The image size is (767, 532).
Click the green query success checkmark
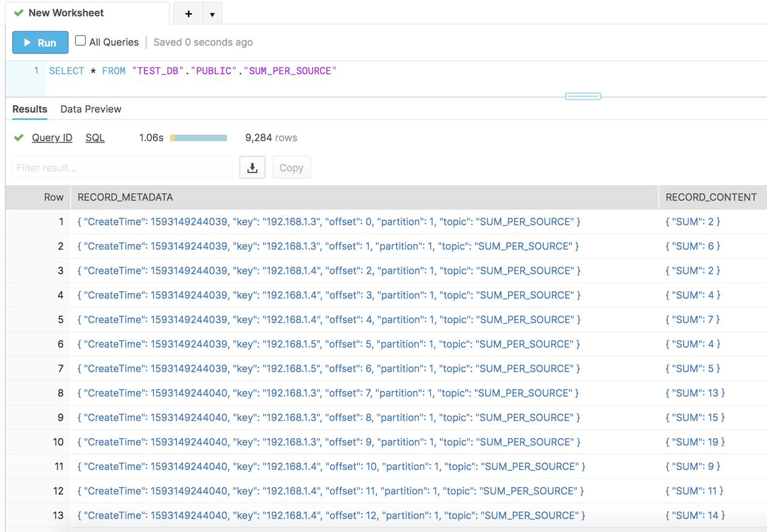19,137
